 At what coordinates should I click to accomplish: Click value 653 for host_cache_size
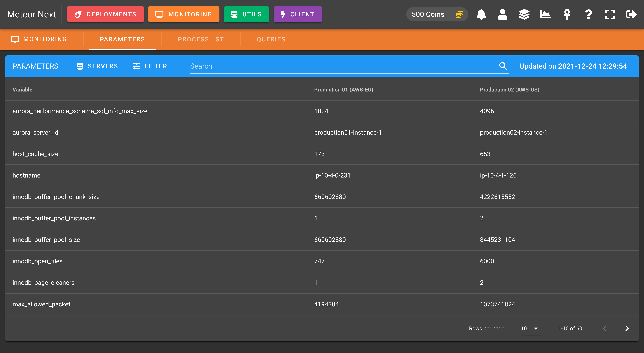coord(485,154)
